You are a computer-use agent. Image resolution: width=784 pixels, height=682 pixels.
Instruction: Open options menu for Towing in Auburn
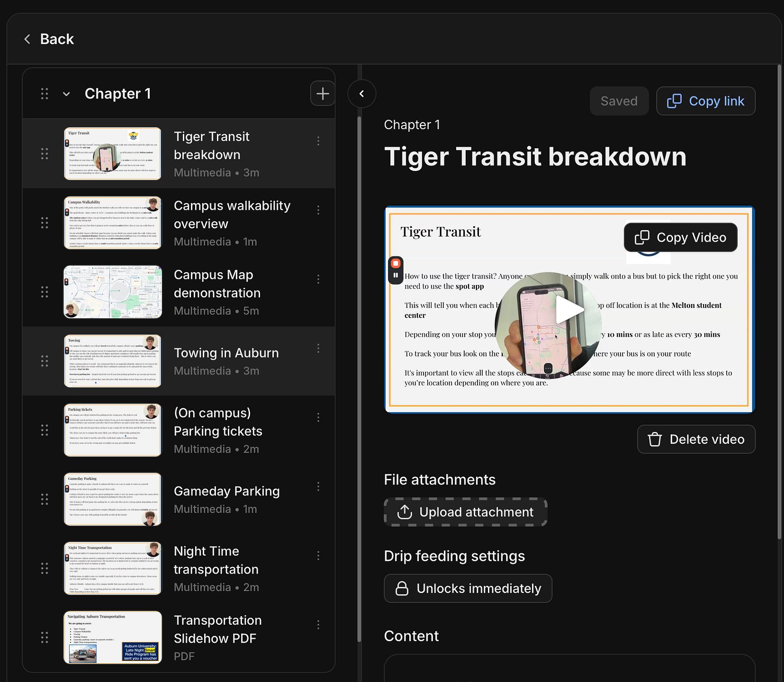coord(318,348)
